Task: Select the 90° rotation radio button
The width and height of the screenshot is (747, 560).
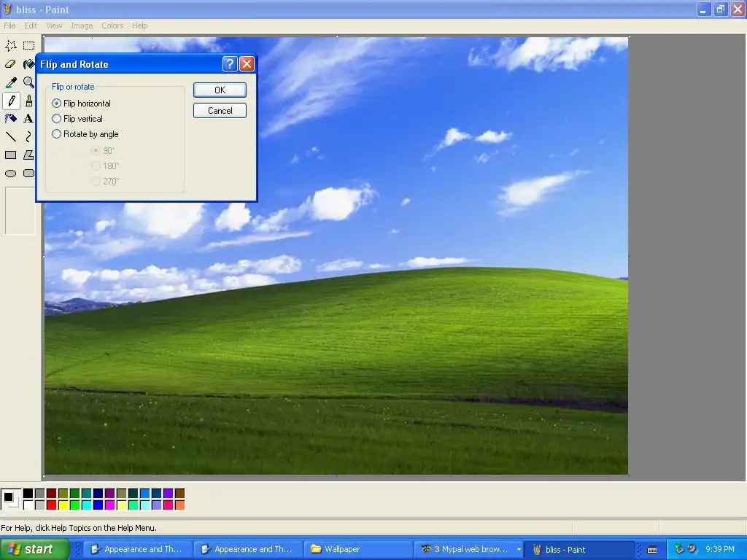Action: pyautogui.click(x=96, y=150)
